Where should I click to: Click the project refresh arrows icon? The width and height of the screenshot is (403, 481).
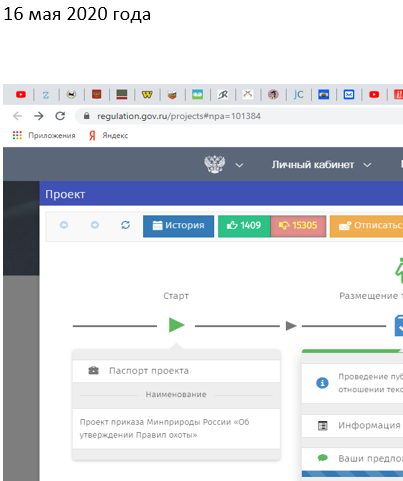point(125,225)
